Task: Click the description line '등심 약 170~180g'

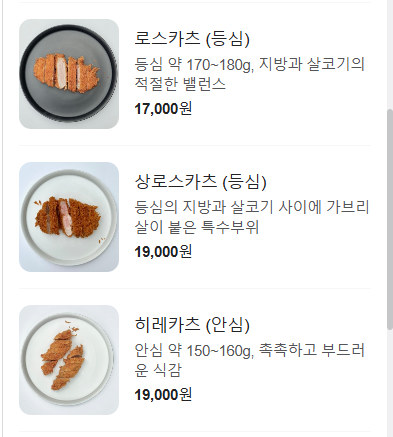Action: point(250,64)
